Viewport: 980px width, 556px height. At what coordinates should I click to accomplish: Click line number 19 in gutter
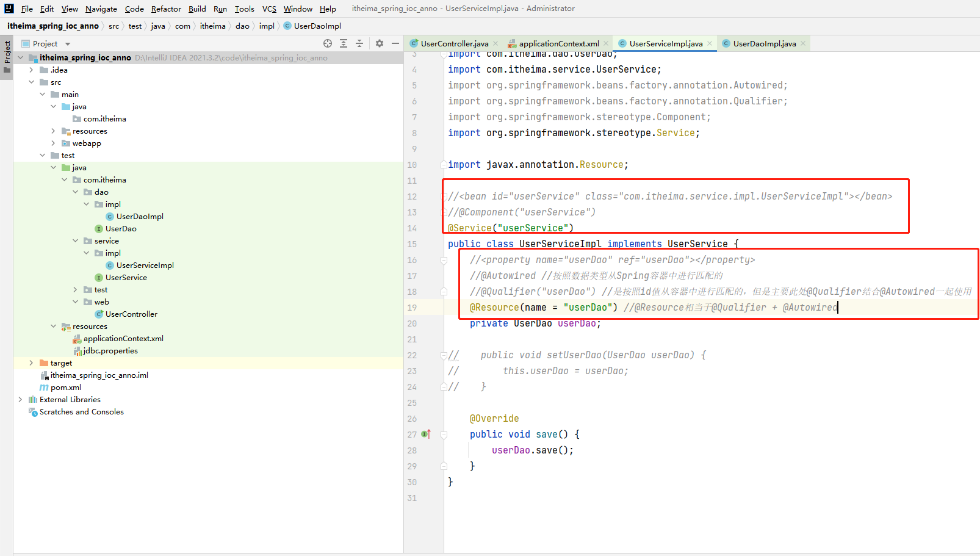click(412, 307)
